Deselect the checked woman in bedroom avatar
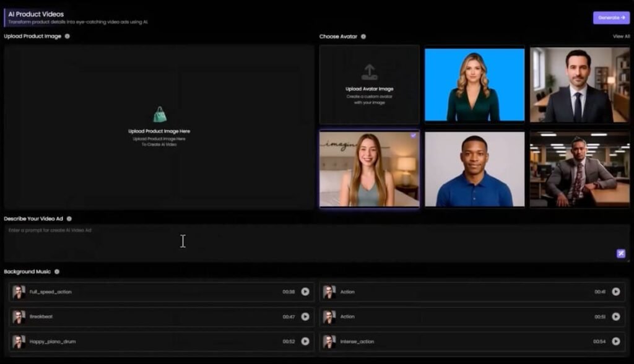Image resolution: width=634 pixels, height=364 pixels. pyautogui.click(x=370, y=169)
